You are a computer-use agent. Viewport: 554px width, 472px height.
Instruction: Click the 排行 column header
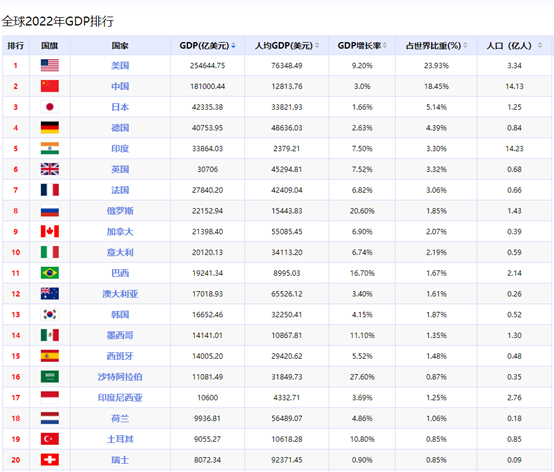(x=16, y=46)
